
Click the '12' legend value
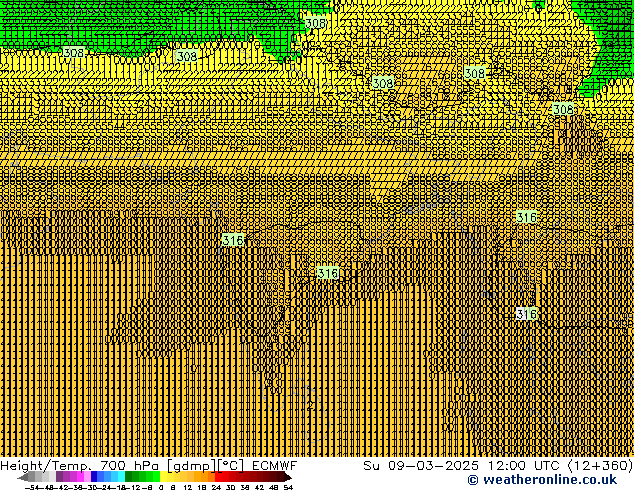[x=188, y=488]
